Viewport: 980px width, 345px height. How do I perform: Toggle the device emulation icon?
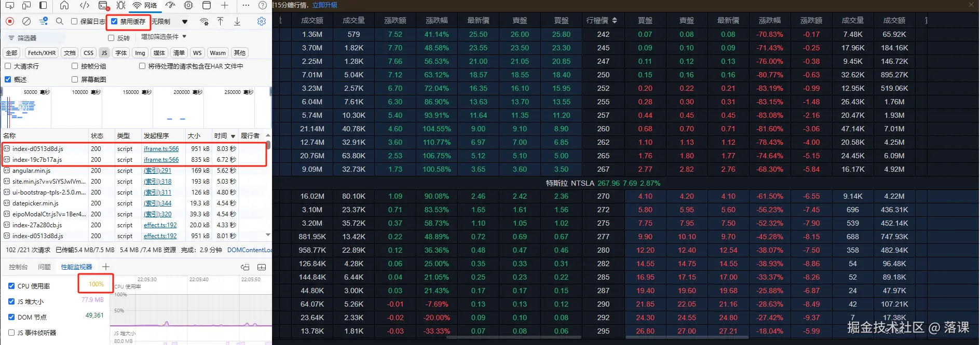(26, 5)
